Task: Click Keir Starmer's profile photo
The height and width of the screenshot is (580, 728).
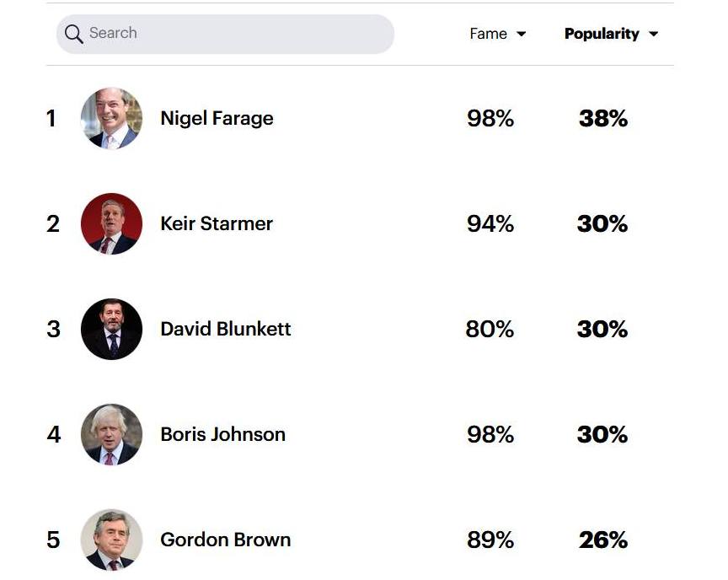Action: point(111,223)
